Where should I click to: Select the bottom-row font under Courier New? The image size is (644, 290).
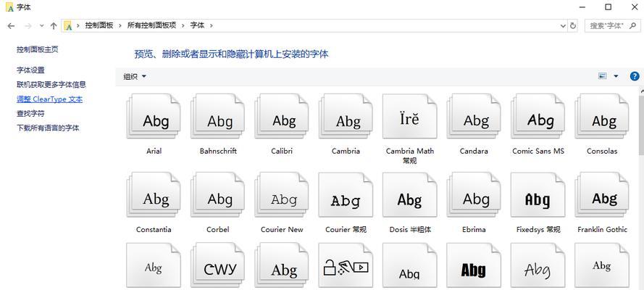(282, 266)
